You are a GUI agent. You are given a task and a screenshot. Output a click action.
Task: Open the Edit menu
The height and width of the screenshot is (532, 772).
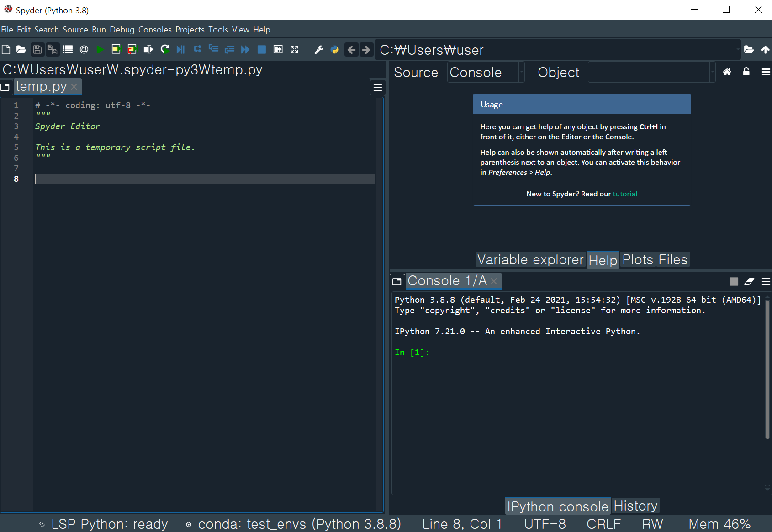tap(24, 30)
